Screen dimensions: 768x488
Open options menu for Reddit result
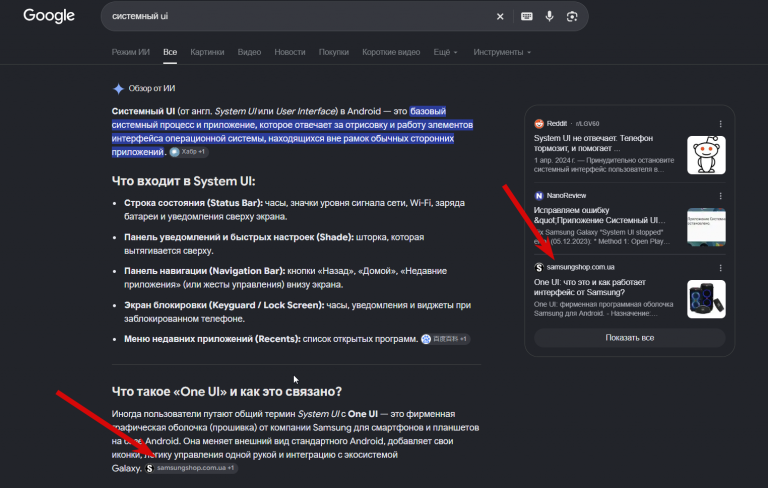pyautogui.click(x=720, y=124)
